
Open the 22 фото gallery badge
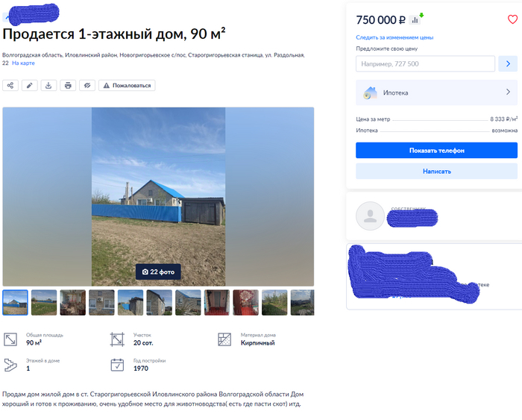tap(158, 272)
